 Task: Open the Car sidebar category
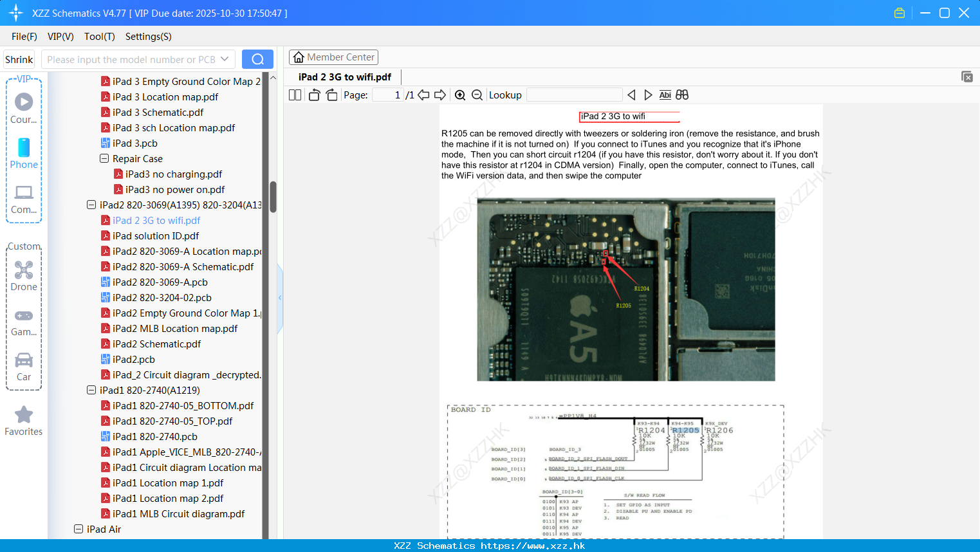click(x=24, y=367)
